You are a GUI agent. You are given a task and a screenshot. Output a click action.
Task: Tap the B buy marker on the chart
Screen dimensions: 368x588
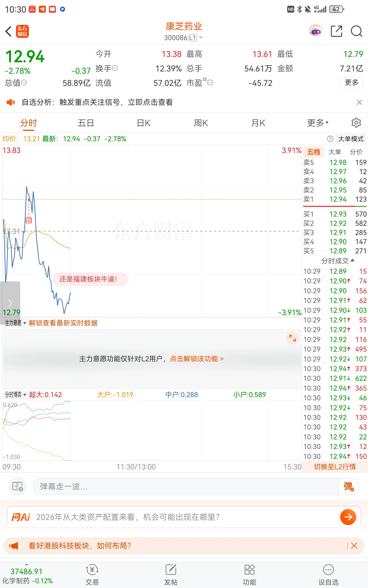pos(29,220)
